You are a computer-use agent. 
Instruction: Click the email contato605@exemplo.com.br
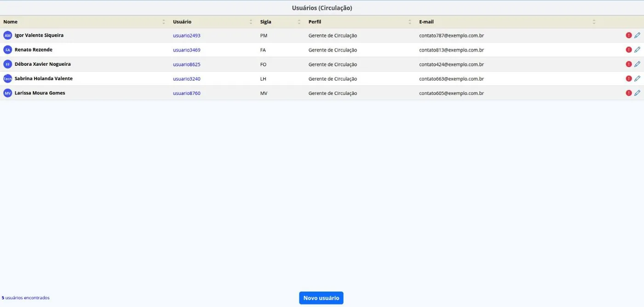point(451,93)
